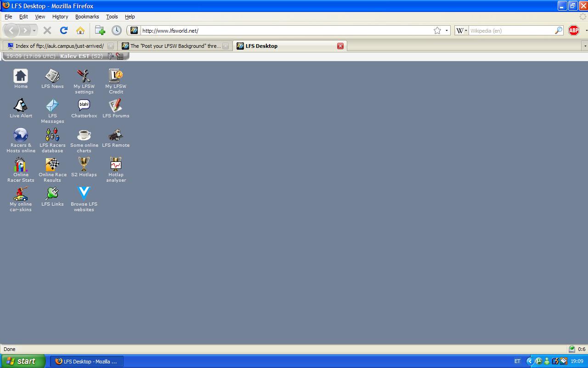Click the green Messenger buddy tray icon
Image resolution: width=588 pixels, height=368 pixels.
547,362
